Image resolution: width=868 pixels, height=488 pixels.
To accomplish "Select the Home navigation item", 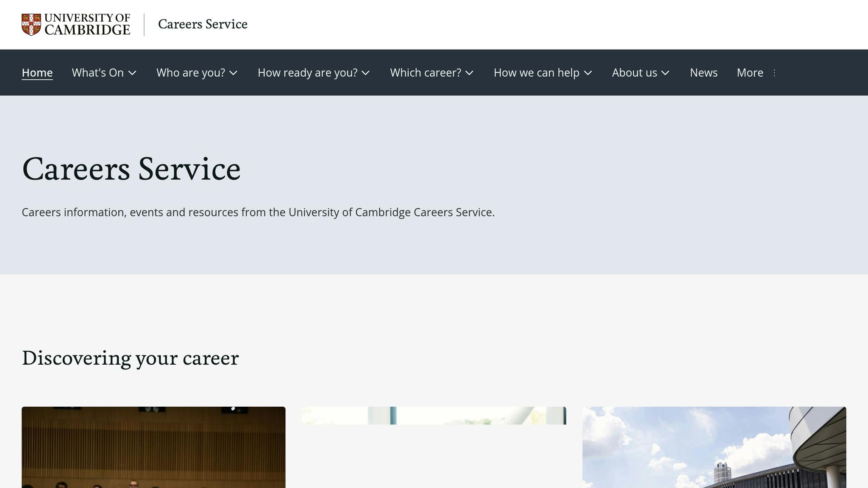I will pos(37,72).
